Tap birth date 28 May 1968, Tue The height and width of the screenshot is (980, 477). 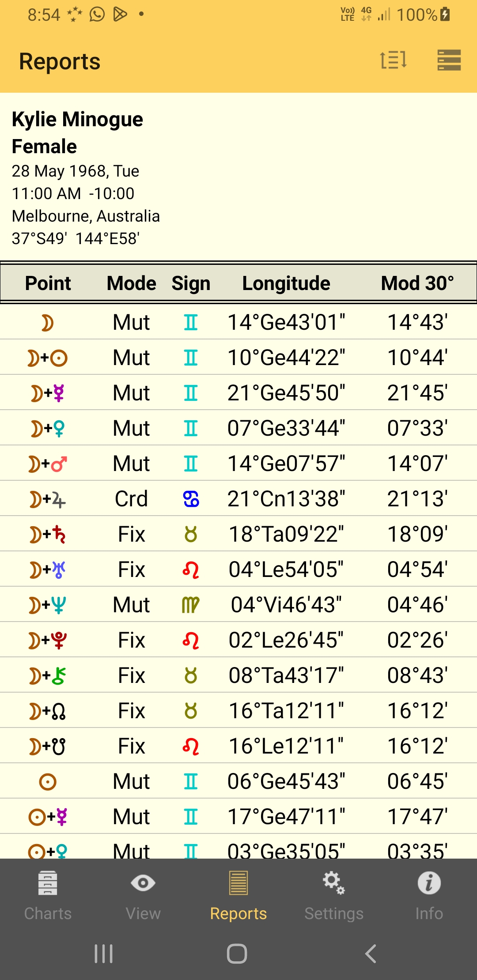76,171
